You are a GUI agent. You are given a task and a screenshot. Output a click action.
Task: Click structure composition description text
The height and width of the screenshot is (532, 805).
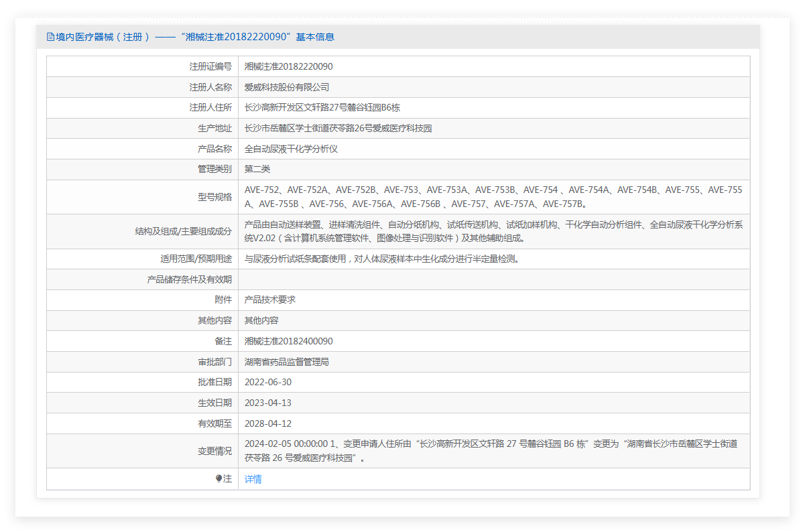click(493, 232)
